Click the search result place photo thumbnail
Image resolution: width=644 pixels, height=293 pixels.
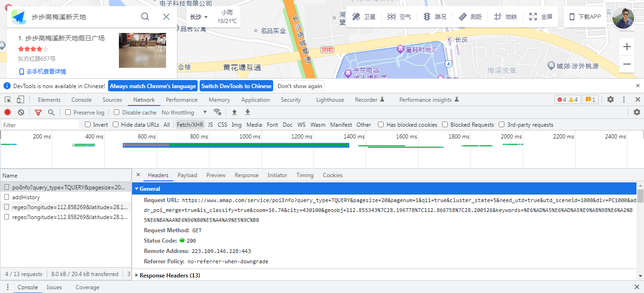click(142, 50)
